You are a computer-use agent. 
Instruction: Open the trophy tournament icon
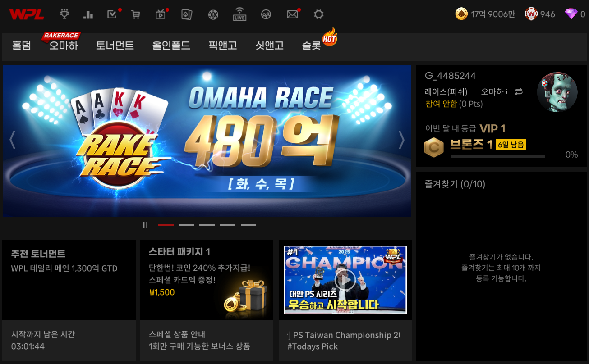pos(64,14)
